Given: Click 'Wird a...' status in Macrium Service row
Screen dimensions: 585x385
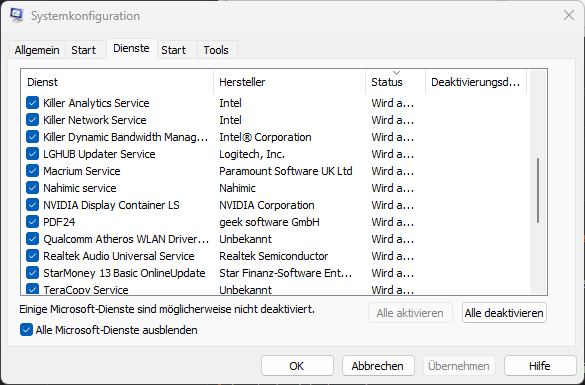Looking at the screenshot, I should click(x=392, y=171).
